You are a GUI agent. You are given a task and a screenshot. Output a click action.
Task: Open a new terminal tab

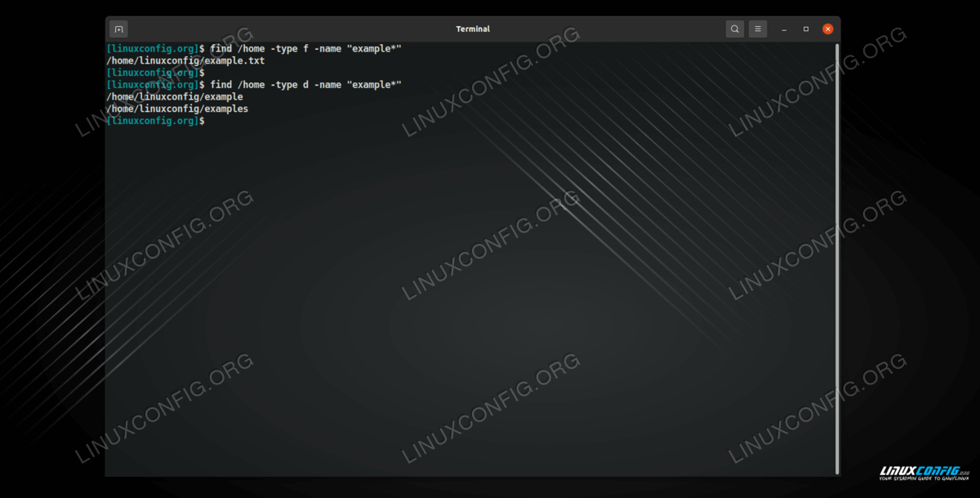(118, 29)
